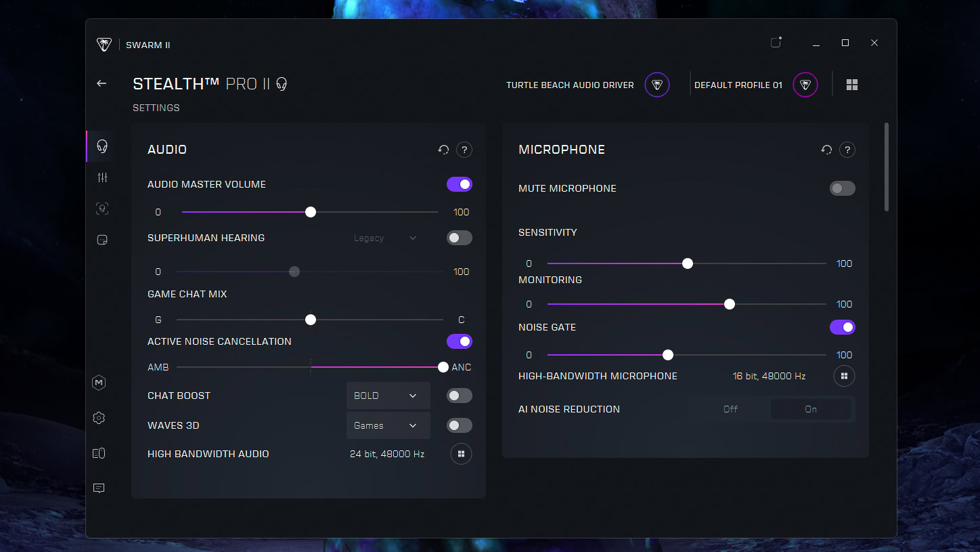Screen dimensions: 980x552
Task: Click the headset icon beside Stealth Pro II
Action: point(282,84)
